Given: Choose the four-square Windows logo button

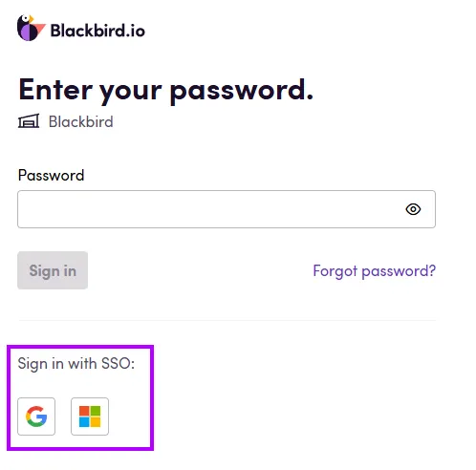Looking at the screenshot, I should click(x=90, y=417).
